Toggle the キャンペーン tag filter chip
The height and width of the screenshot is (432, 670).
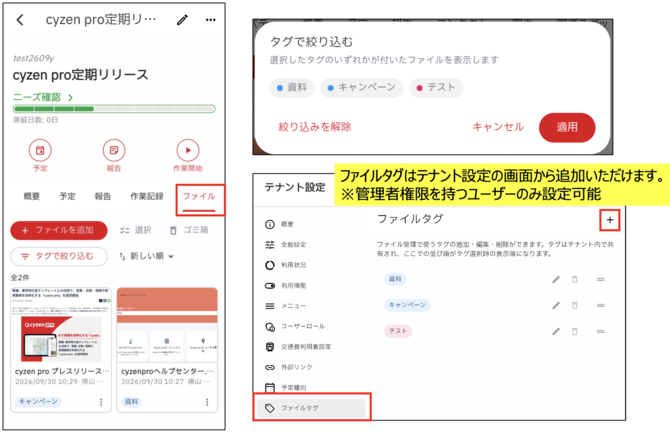click(361, 88)
